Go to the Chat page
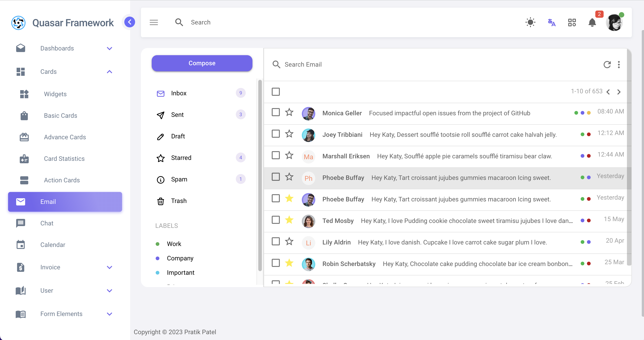 47,223
